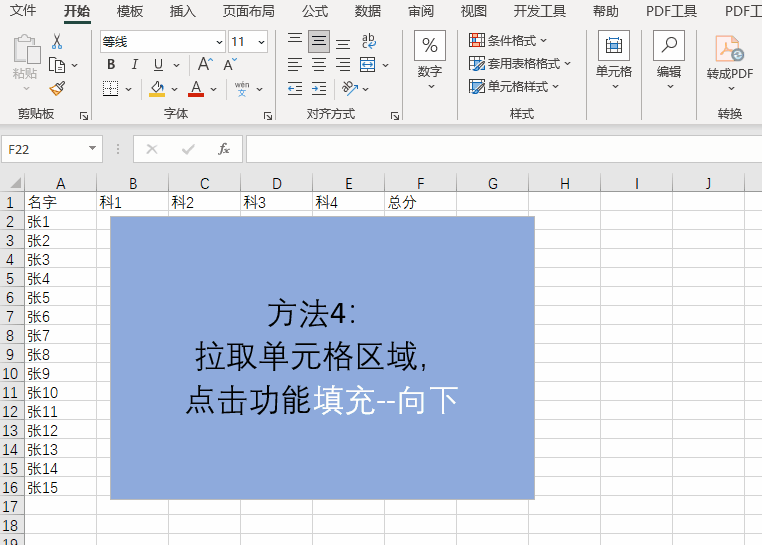Toggle Underline formatting
This screenshot has height=545, width=762.
pos(158,65)
